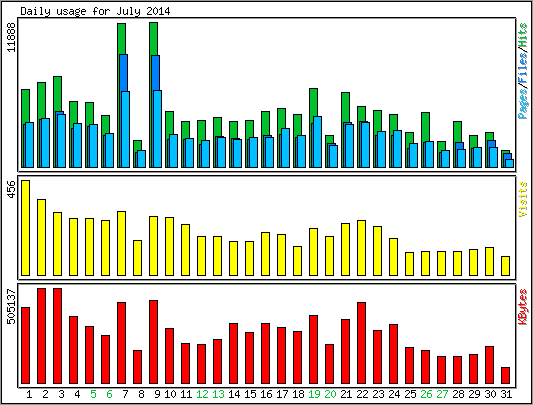Click green weekend day label 26
The image size is (533, 405).
[426, 394]
